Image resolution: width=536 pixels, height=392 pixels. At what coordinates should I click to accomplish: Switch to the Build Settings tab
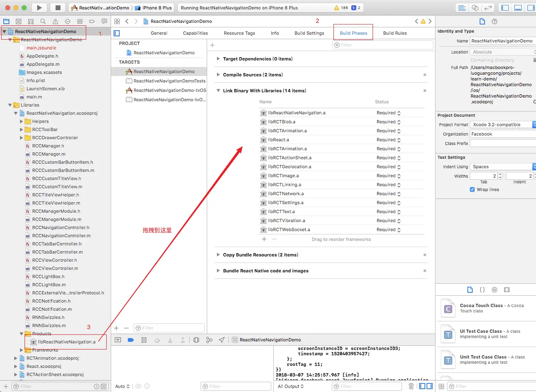click(309, 33)
